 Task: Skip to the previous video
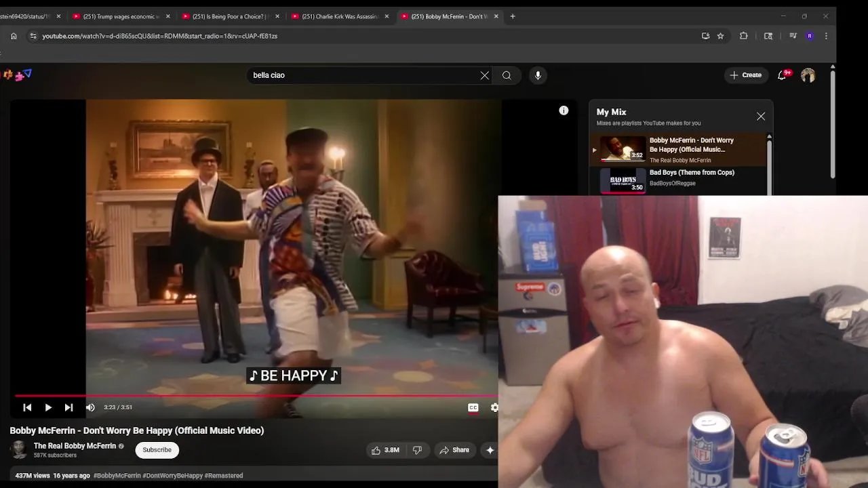coord(27,407)
